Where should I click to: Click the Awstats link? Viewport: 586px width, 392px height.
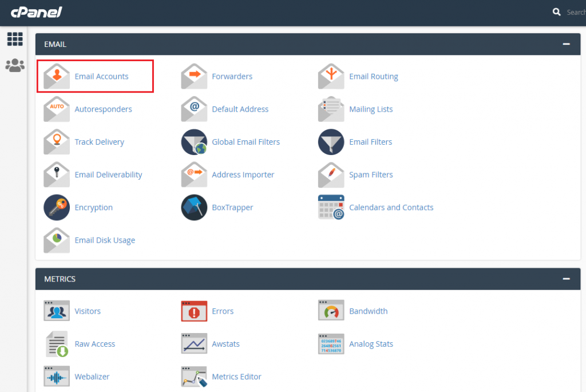pyautogui.click(x=225, y=344)
